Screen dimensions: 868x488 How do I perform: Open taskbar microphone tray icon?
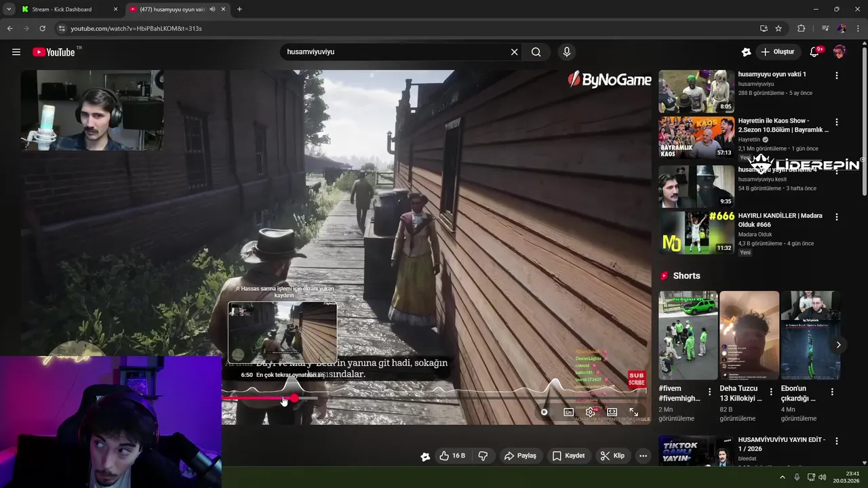click(797, 477)
